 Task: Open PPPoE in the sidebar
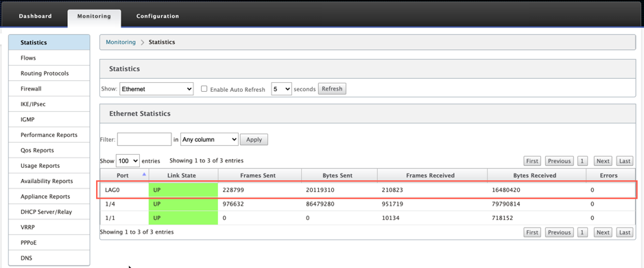coord(49,243)
